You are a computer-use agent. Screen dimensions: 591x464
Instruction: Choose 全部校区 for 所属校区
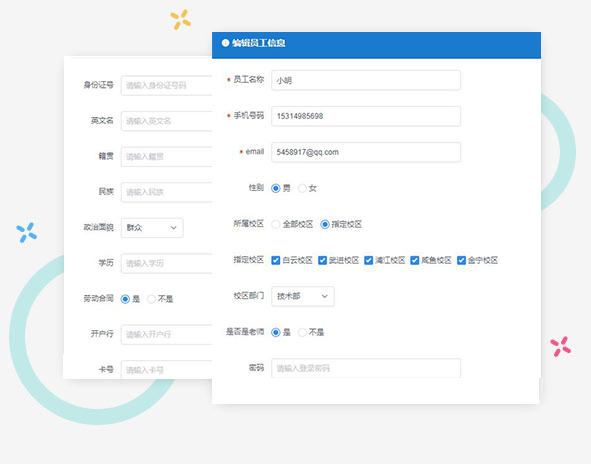[x=276, y=224]
